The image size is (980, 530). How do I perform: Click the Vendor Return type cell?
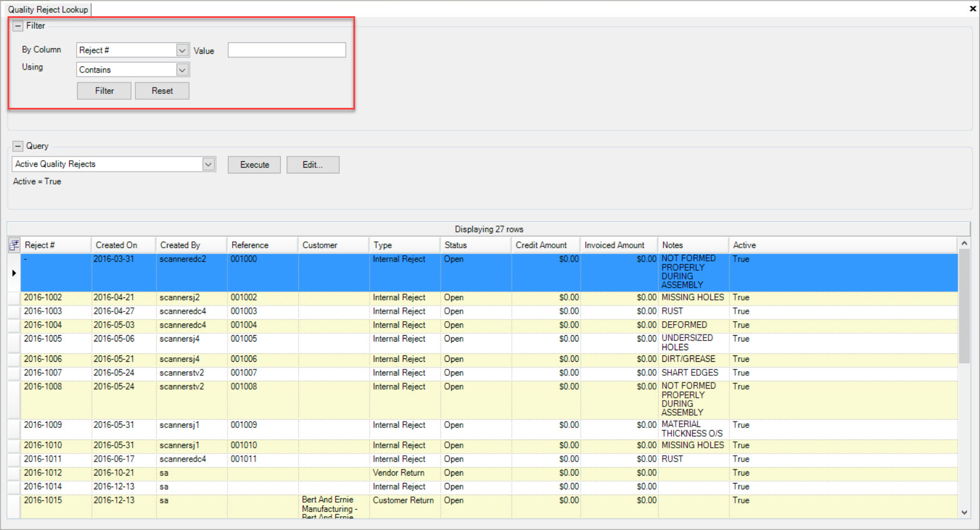pyautogui.click(x=405, y=474)
